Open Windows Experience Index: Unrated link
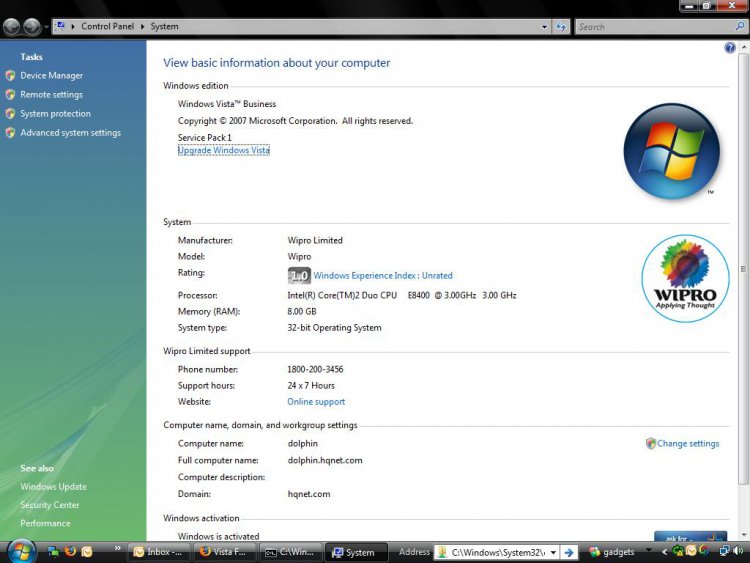Viewport: 750px width, 563px height. coord(383,276)
